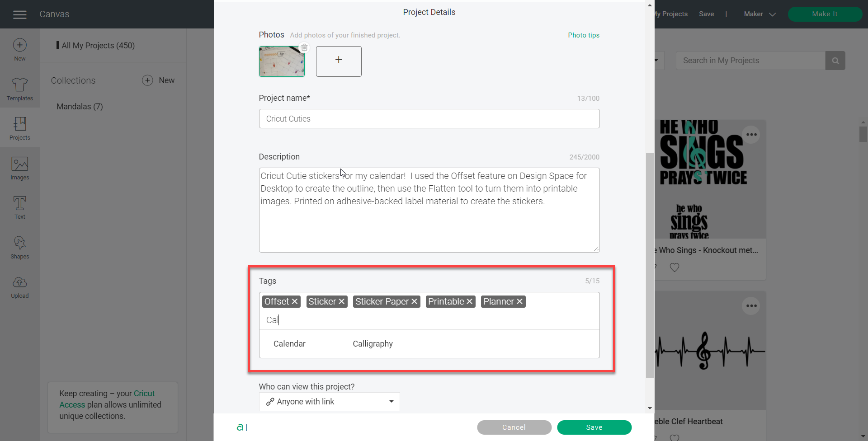The width and height of the screenshot is (868, 441).
Task: Edit the Project name field
Action: coord(429,119)
